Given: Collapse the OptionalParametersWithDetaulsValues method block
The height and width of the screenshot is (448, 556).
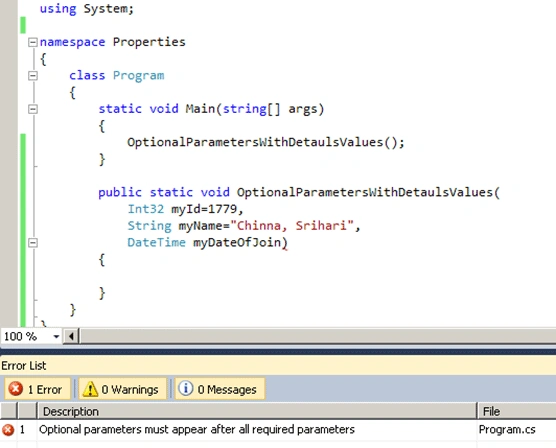Looking at the screenshot, I should click(x=33, y=243).
